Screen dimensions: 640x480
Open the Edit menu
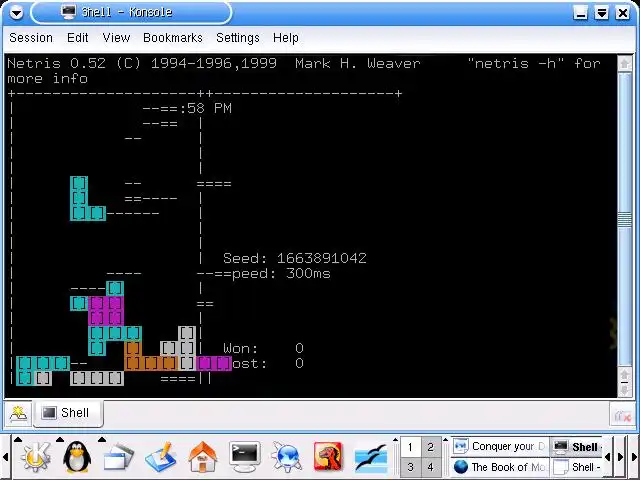(x=78, y=38)
